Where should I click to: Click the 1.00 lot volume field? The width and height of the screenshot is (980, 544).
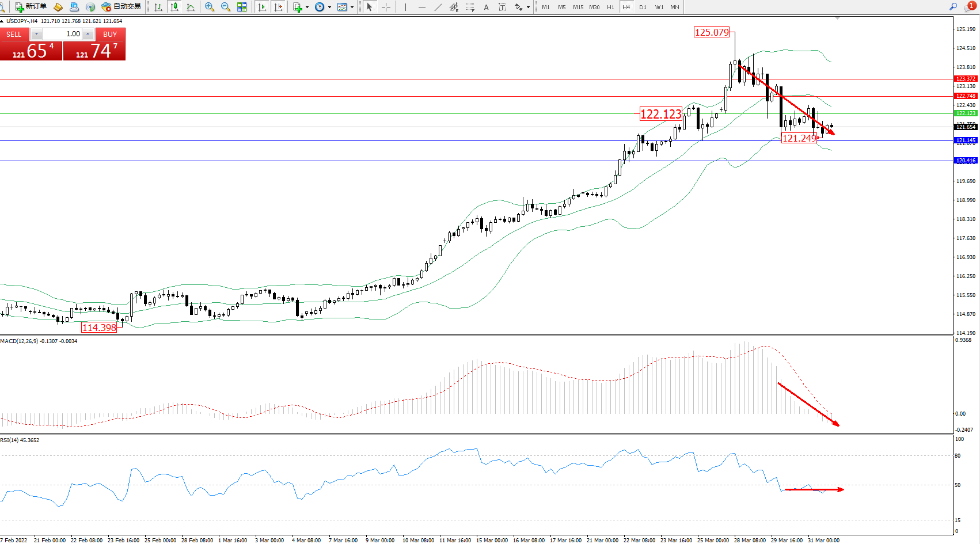tap(63, 34)
